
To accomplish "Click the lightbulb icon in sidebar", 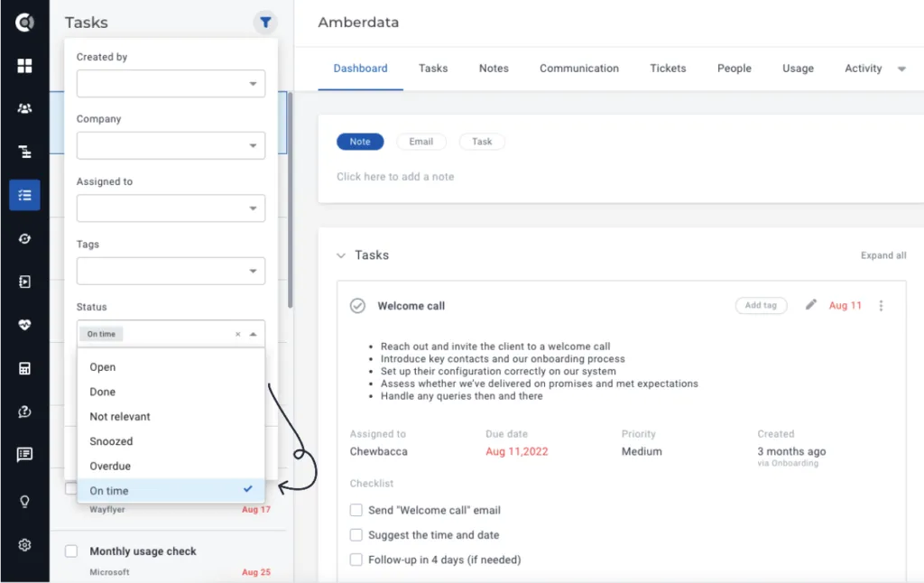I will pos(24,502).
